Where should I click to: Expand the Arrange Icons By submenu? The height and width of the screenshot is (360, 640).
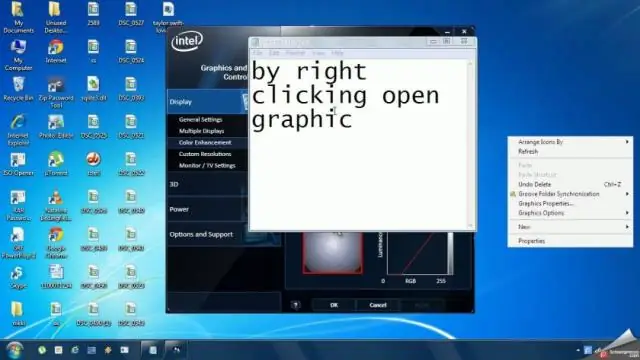[x=570, y=142]
